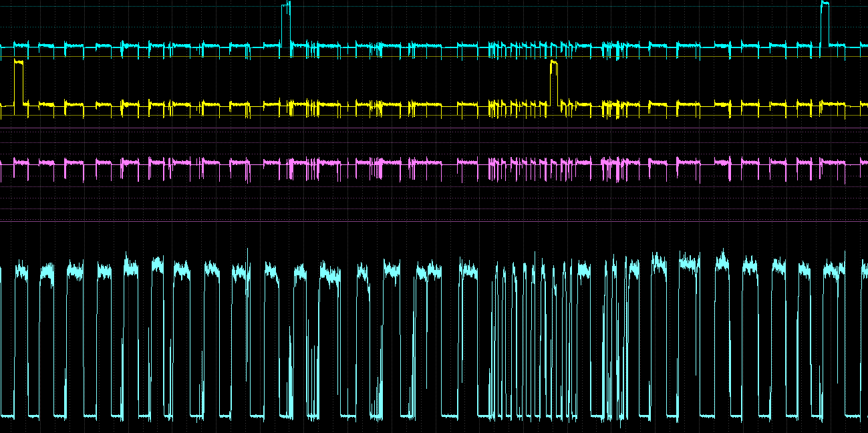
Task: Click the top cyan trace's tall pulse at far right
Action: (x=825, y=24)
